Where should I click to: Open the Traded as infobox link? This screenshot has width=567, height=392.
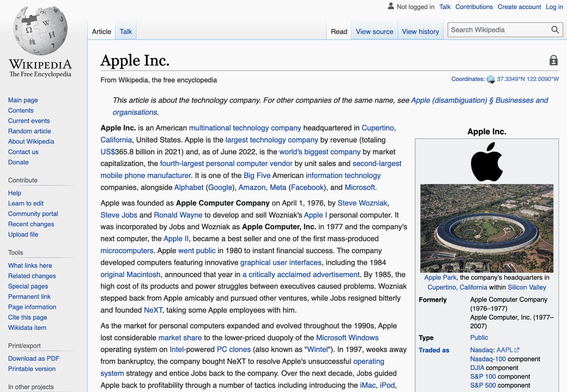pos(434,350)
